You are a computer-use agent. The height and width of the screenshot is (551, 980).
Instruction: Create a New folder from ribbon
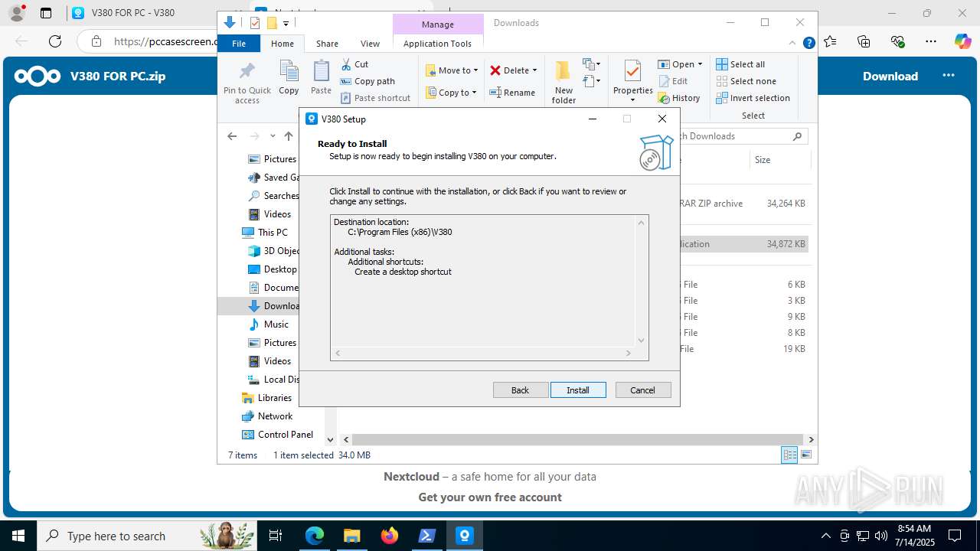click(x=563, y=83)
